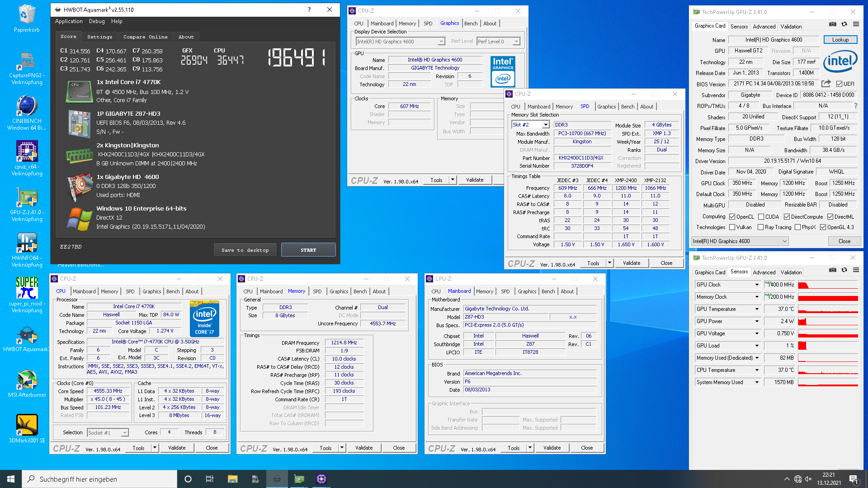Open hamburger menu in GPU-Z Sensors window

(856, 270)
